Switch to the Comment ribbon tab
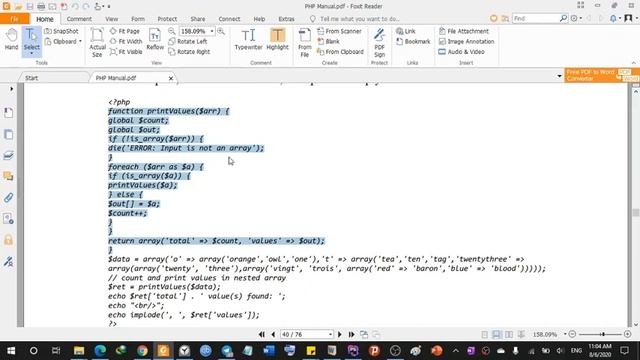Viewport: 640px width, 360px height. point(79,19)
